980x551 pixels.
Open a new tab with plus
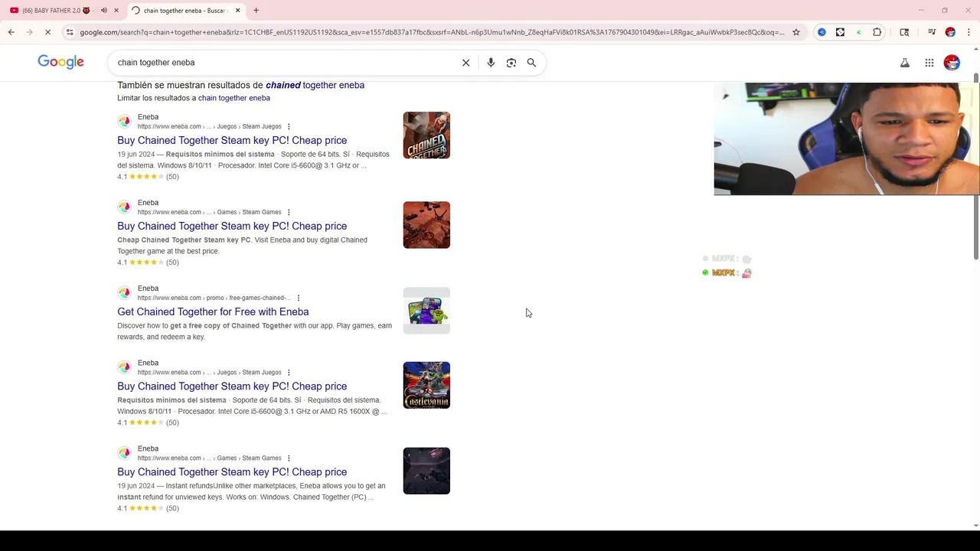tap(256, 11)
